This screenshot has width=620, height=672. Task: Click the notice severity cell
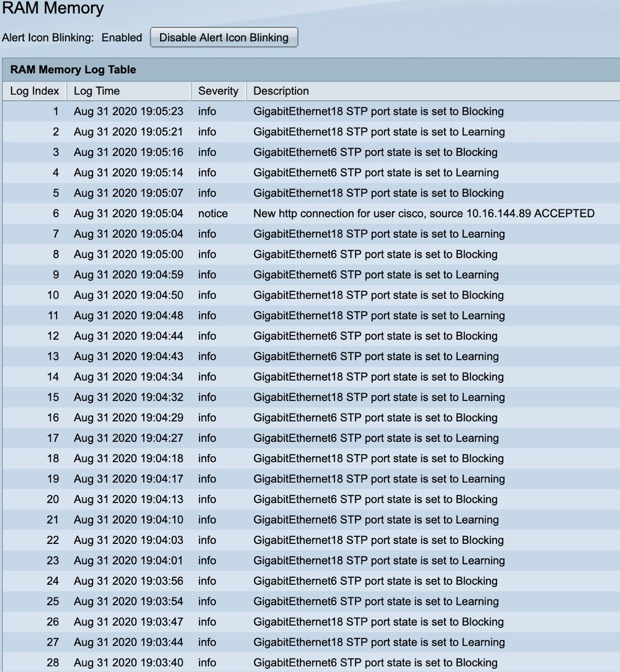point(213,214)
